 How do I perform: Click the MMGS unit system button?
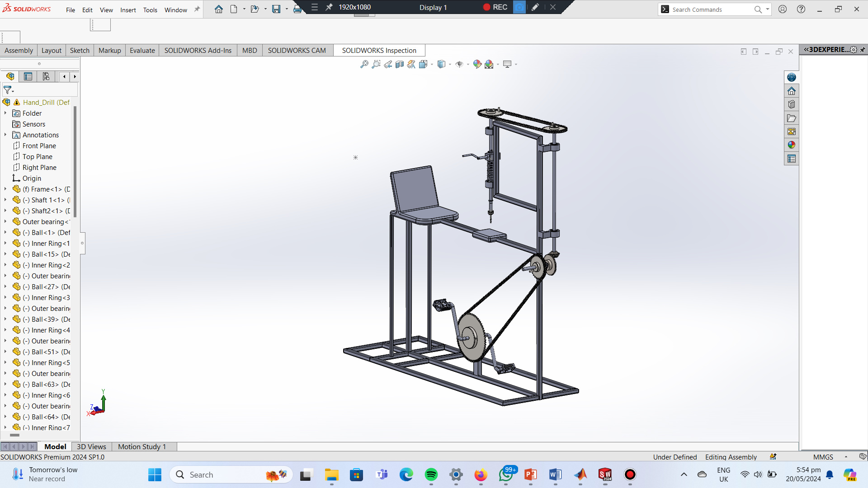tap(823, 457)
